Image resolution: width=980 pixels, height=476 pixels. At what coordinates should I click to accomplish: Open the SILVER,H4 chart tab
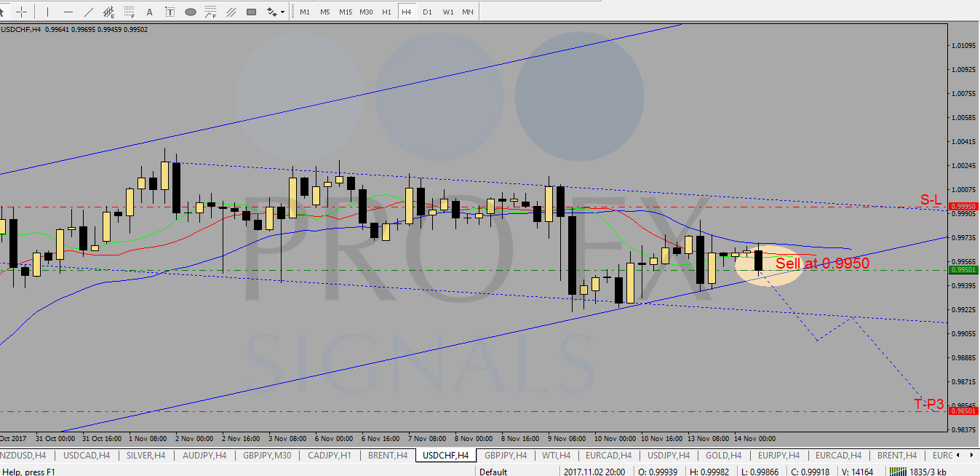click(x=146, y=456)
